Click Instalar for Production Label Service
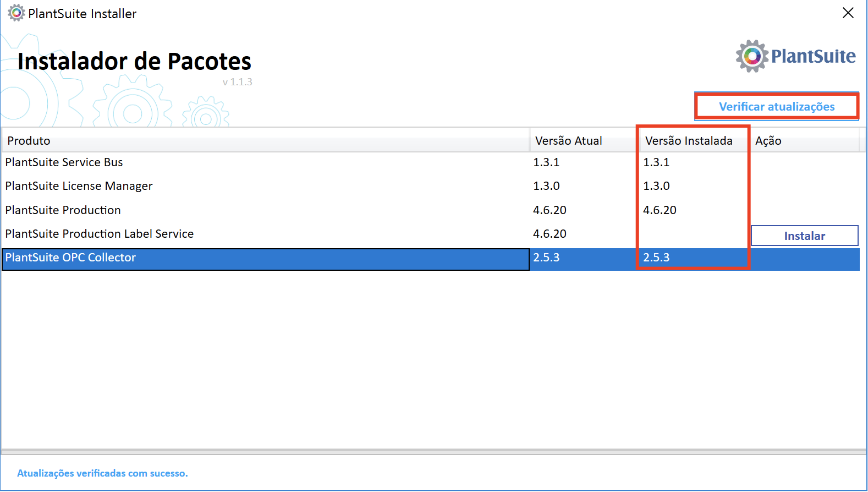868x492 pixels. click(x=804, y=236)
